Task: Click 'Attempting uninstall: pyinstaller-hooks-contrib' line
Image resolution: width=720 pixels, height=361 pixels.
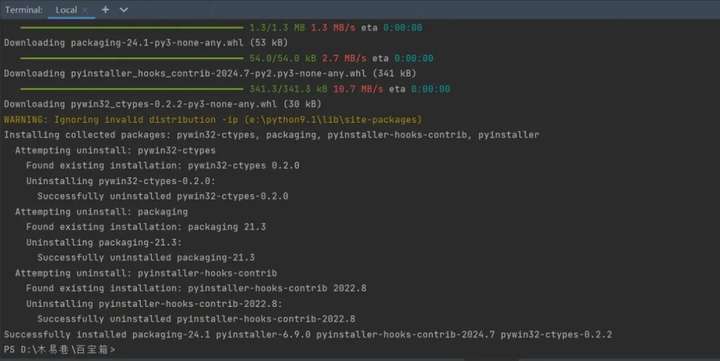Action: [146, 273]
